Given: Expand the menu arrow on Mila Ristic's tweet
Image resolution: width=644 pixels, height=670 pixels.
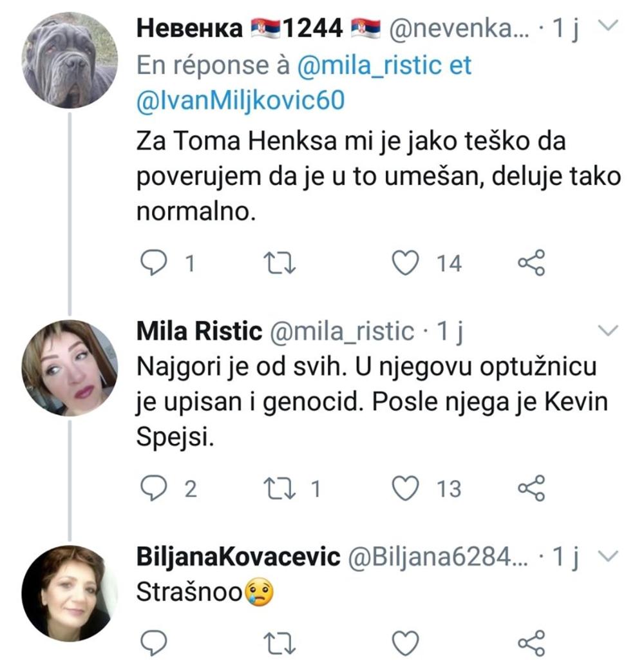Looking at the screenshot, I should pyautogui.click(x=607, y=331).
